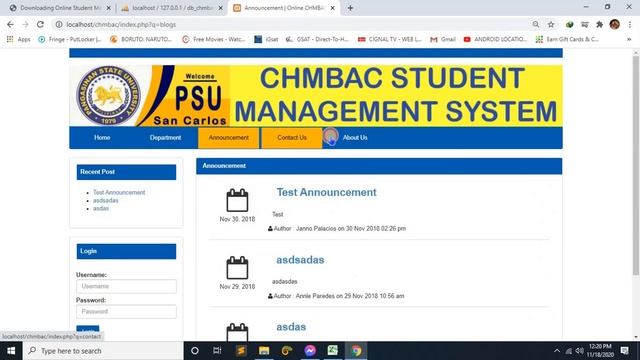Open the Chrome three-dot menu
640x360 pixels.
click(630, 24)
